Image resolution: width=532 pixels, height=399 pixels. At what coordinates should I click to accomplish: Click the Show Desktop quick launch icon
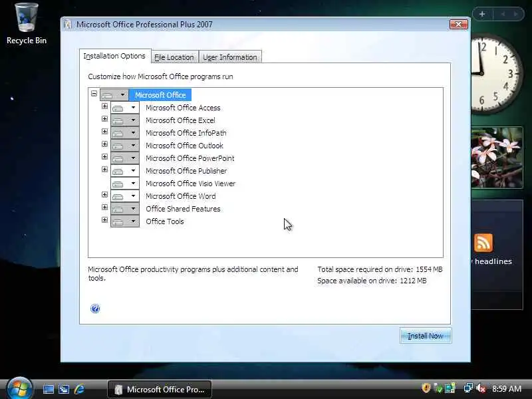49,389
